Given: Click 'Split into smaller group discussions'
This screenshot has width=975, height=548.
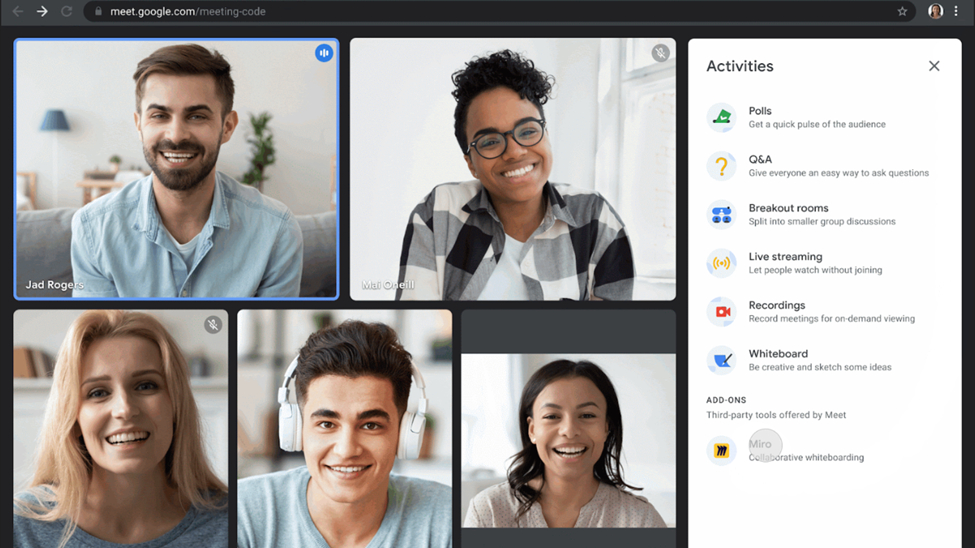Looking at the screenshot, I should (822, 221).
